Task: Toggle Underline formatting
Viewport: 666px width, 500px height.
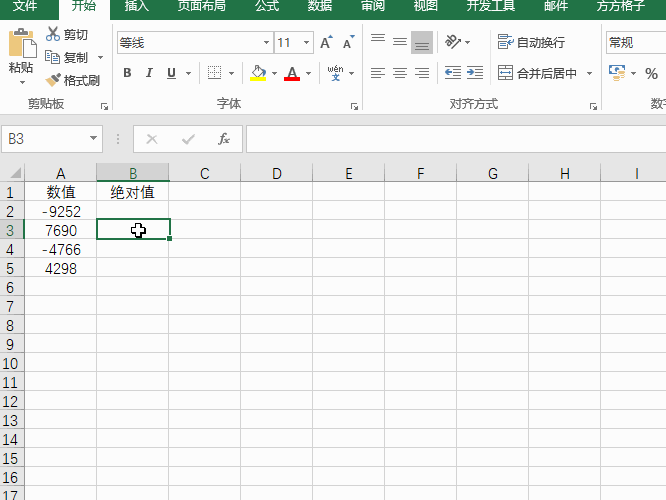Action: click(x=171, y=73)
